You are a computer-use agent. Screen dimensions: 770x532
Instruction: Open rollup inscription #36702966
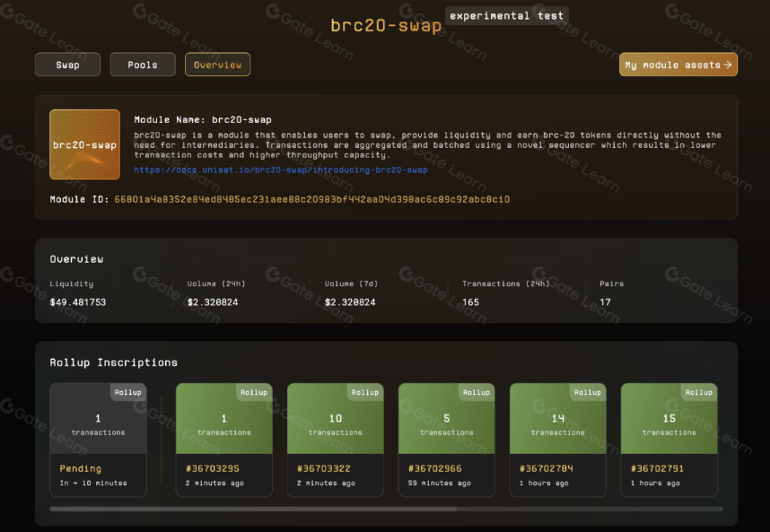(x=434, y=468)
